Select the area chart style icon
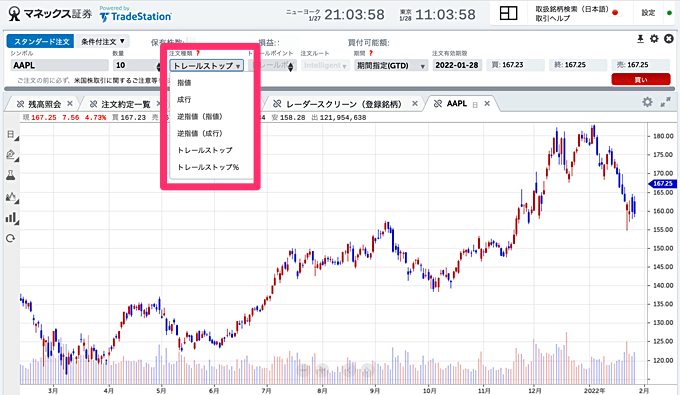This screenshot has width=680, height=395. coord(11,197)
